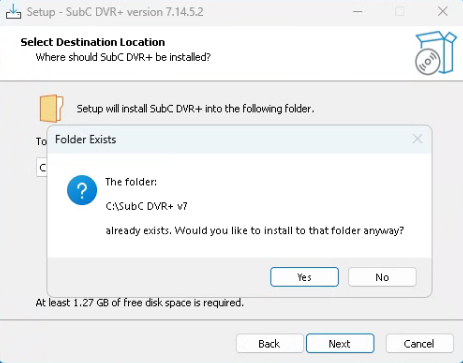
Task: Close the Setup window
Action: [x=443, y=12]
